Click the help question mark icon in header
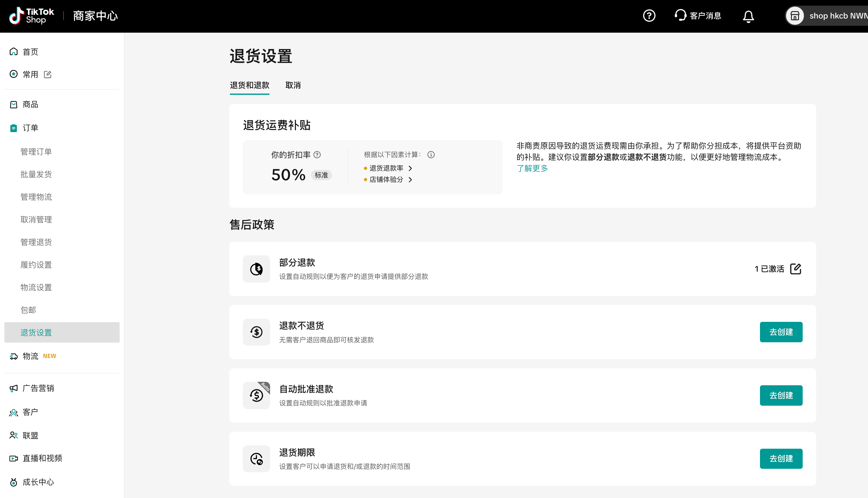Image resolution: width=868 pixels, height=498 pixels. (x=649, y=16)
